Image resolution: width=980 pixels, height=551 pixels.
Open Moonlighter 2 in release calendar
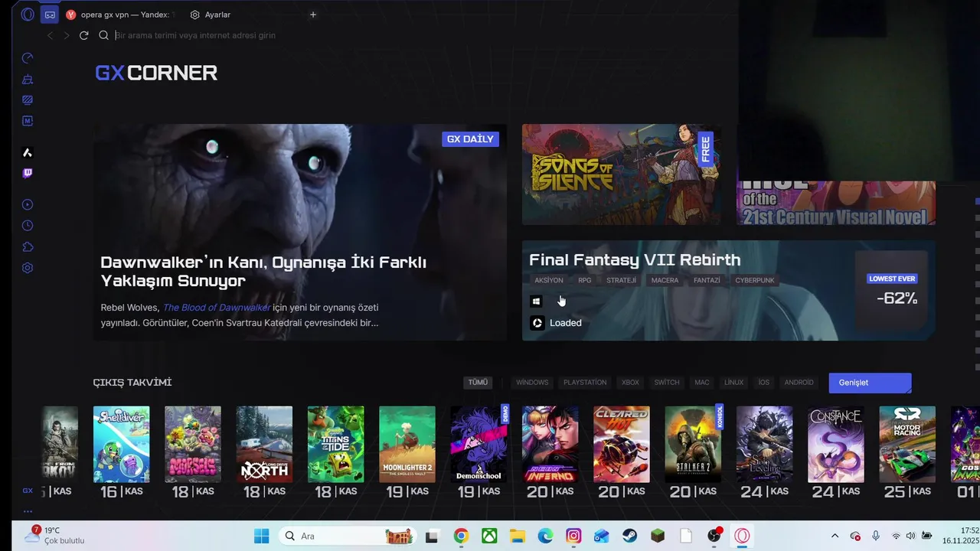[407, 445]
